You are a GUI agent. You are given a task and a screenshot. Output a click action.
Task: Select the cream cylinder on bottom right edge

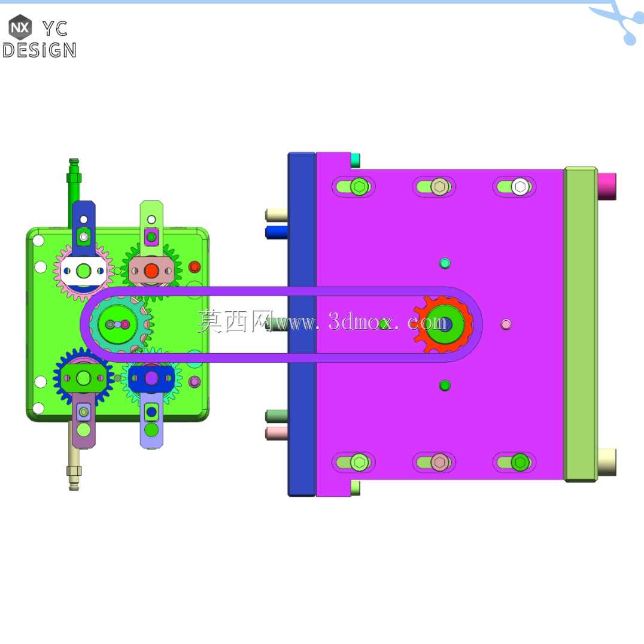(x=607, y=462)
